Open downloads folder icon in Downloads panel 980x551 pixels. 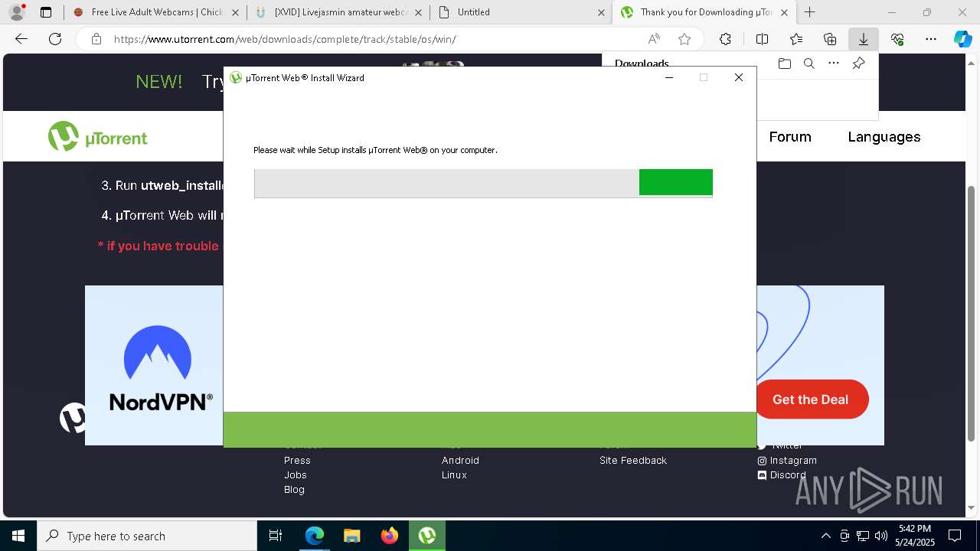(x=784, y=64)
